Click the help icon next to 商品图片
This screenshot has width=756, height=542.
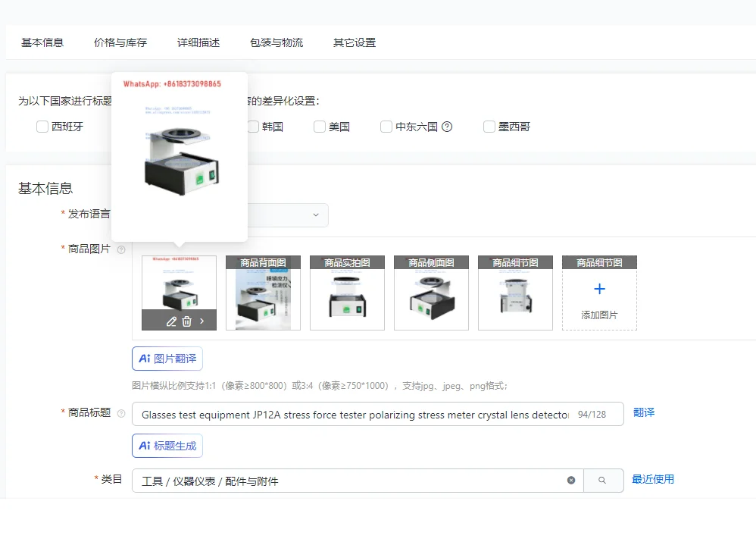pos(121,249)
